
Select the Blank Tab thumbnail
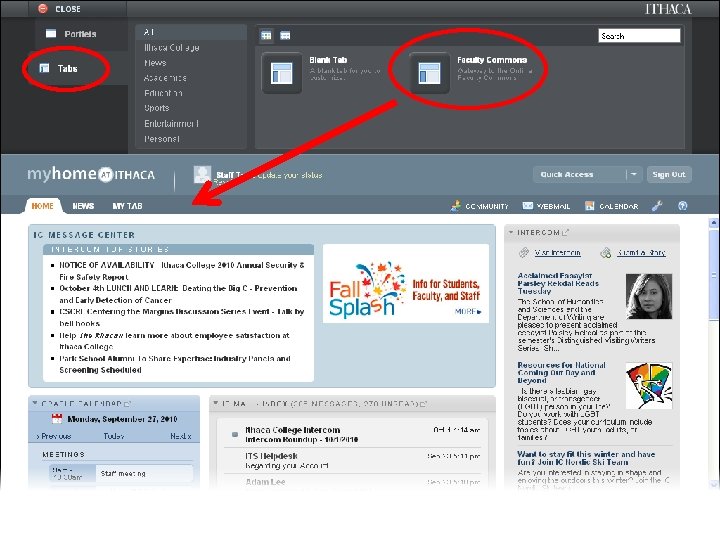click(x=281, y=73)
